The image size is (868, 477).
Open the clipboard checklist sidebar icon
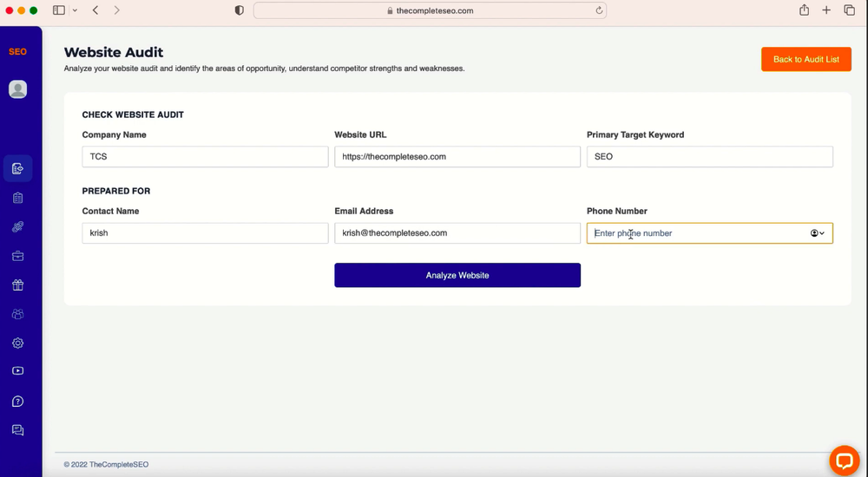click(17, 198)
